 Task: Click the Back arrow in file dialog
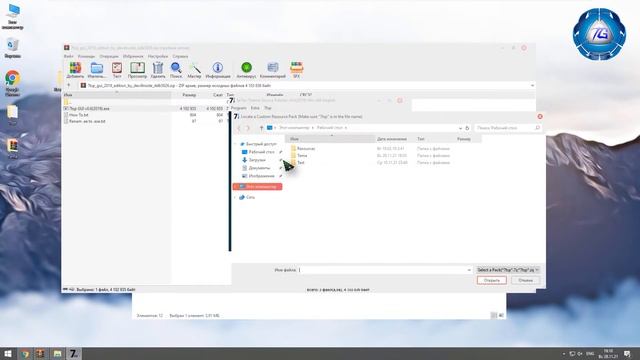(x=239, y=128)
